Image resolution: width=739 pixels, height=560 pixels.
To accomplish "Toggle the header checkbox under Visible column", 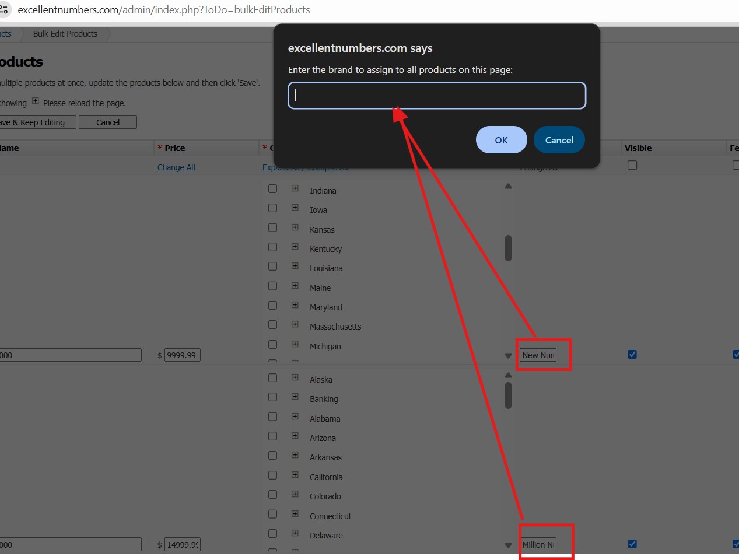I will point(632,166).
